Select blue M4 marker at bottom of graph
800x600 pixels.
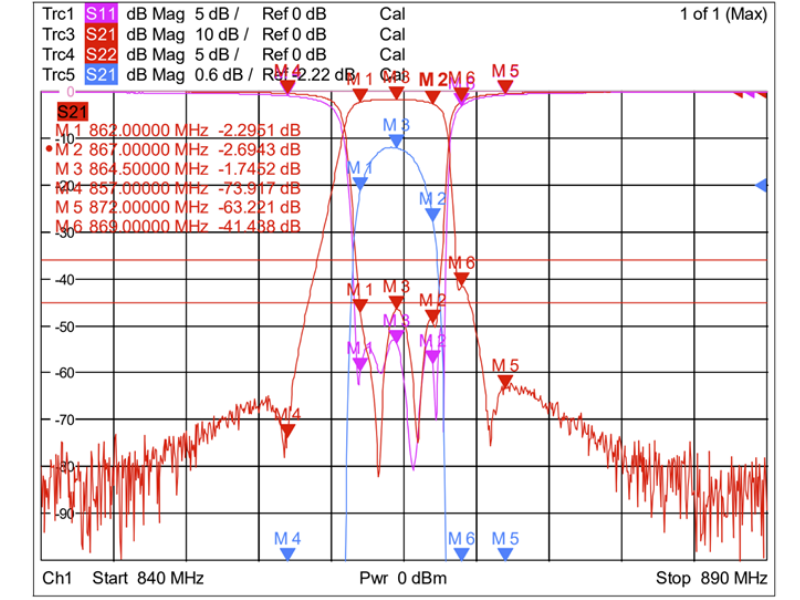coord(288,552)
